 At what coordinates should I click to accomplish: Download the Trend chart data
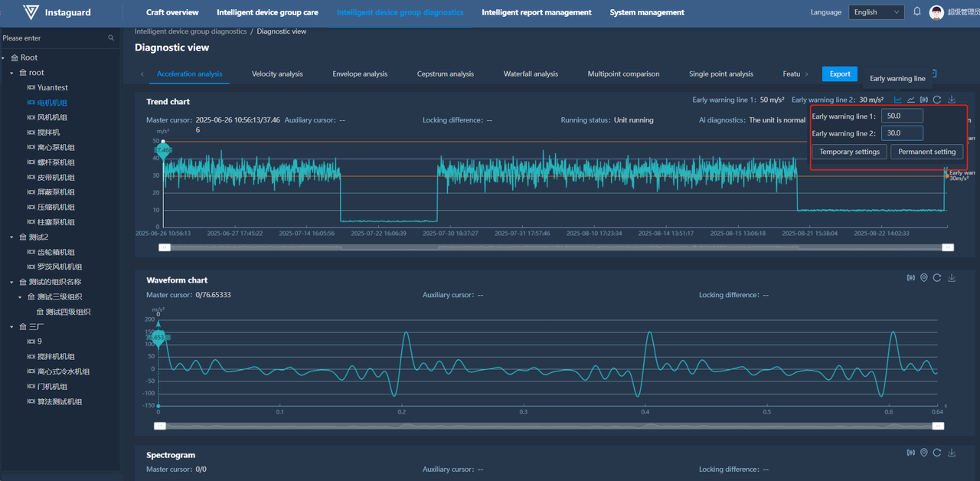952,100
